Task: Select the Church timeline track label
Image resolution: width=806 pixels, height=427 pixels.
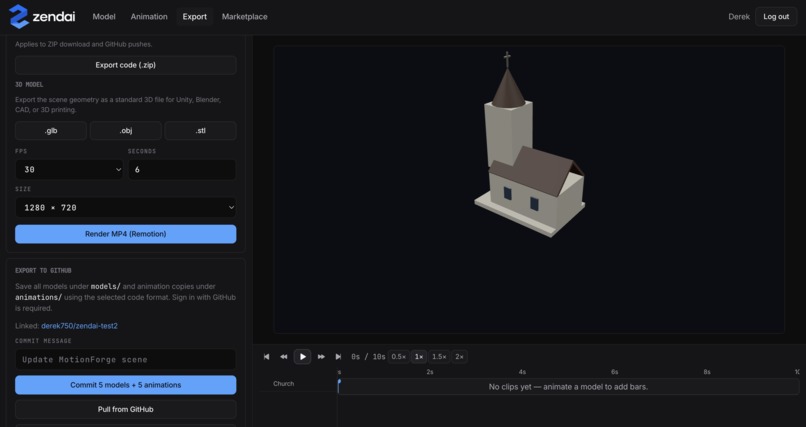Action: tap(284, 384)
